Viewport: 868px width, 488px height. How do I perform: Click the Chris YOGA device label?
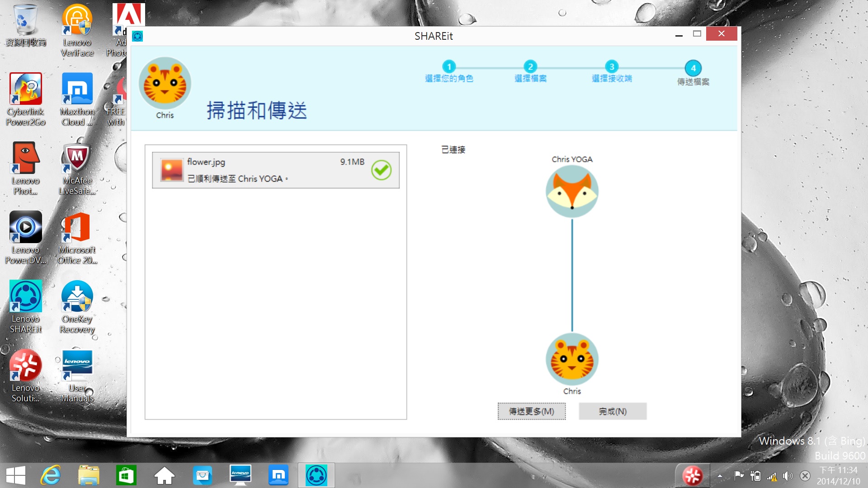(x=572, y=159)
